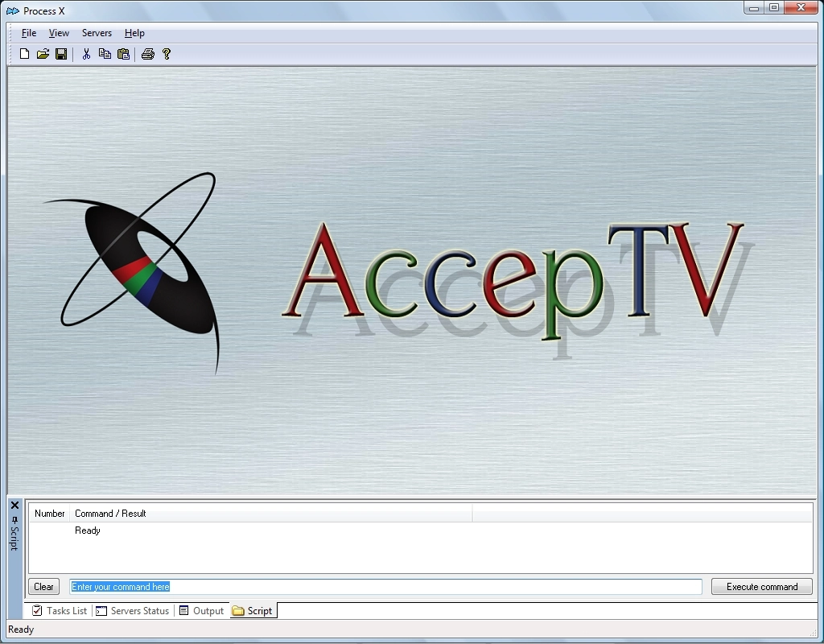Viewport: 824px width, 644px height.
Task: Click the Open folder toolbar icon
Action: pos(43,54)
